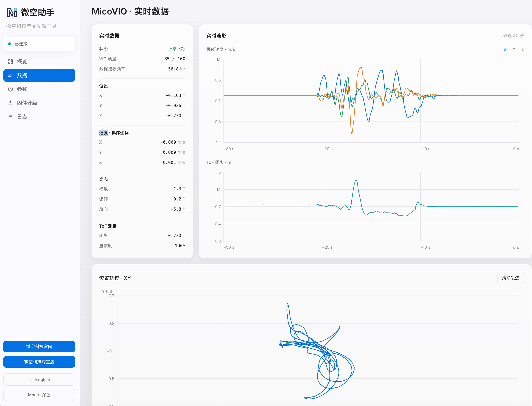The width and height of the screenshot is (532, 406).
Task: Click the 固件升级 download icon
Action: click(x=10, y=103)
